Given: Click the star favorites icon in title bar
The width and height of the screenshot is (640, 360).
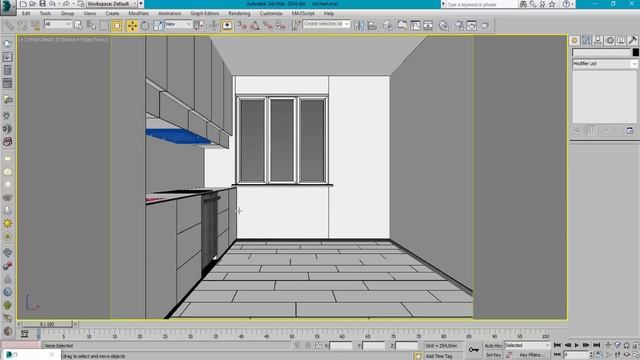Looking at the screenshot, I should (552, 4).
